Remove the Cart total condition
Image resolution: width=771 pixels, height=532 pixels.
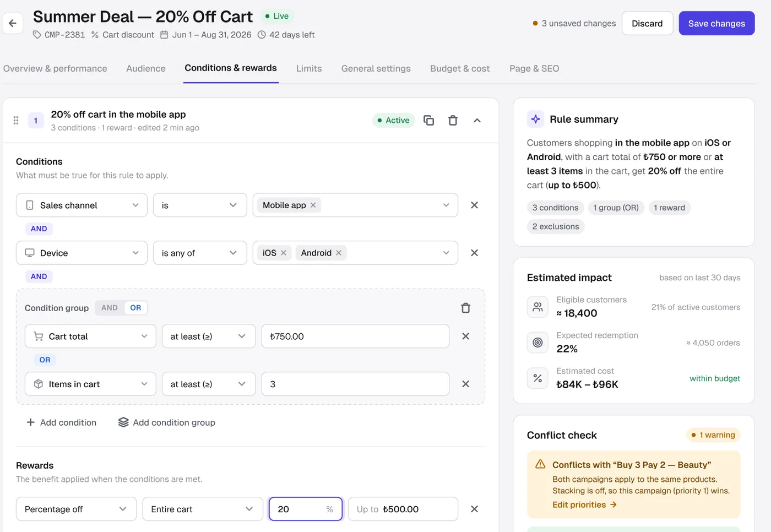(x=465, y=336)
